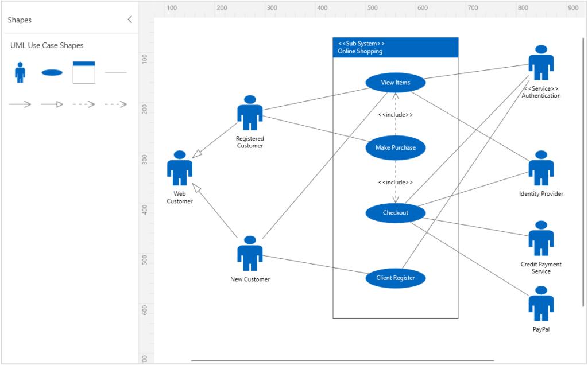
Task: Click the Online Shopping subsystem header
Action: 396,48
